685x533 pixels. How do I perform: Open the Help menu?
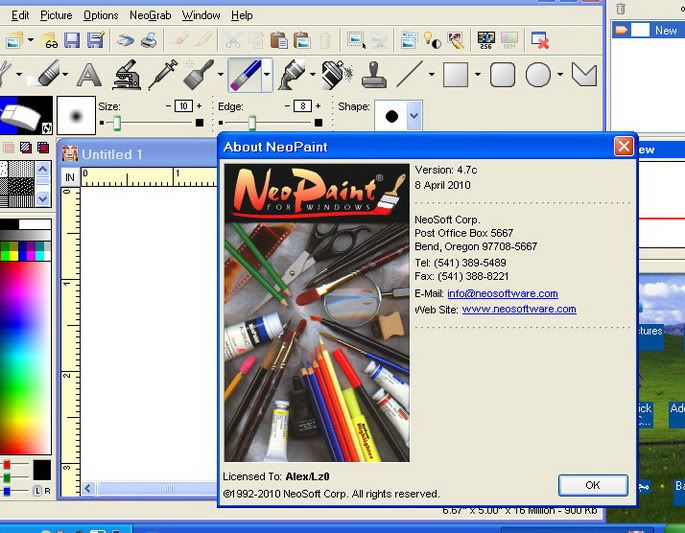pyautogui.click(x=242, y=15)
